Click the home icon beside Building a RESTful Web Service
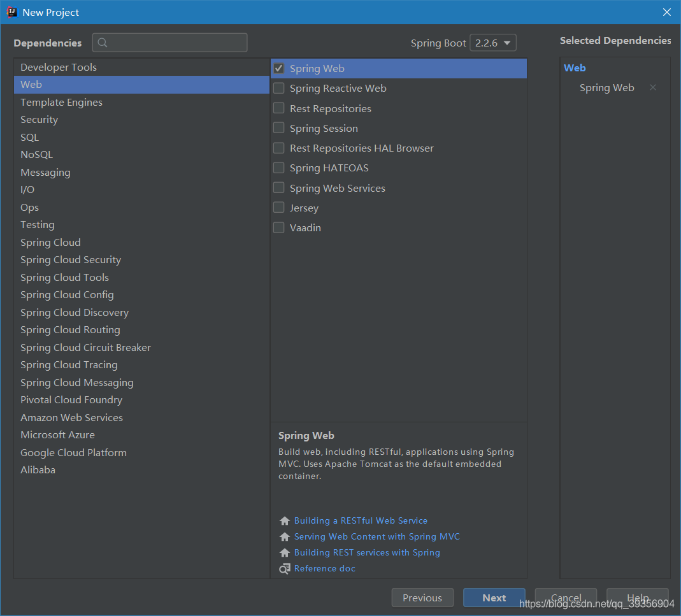 pos(285,520)
